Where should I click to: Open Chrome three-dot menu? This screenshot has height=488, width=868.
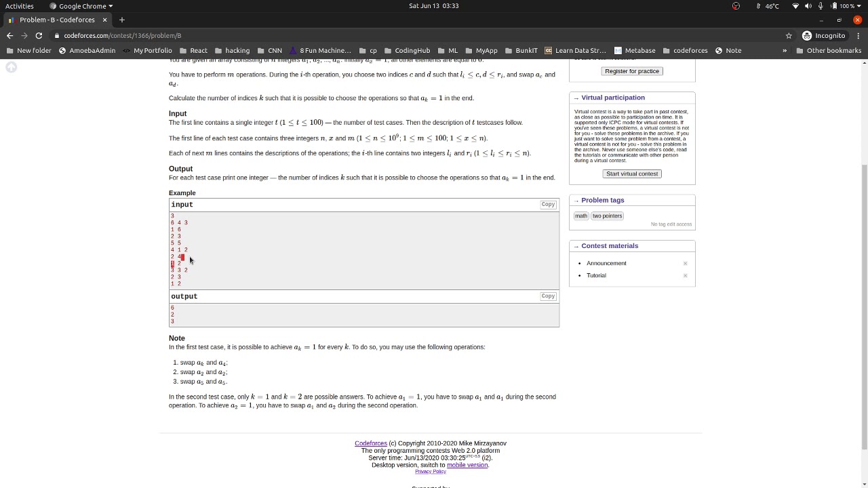[858, 35]
